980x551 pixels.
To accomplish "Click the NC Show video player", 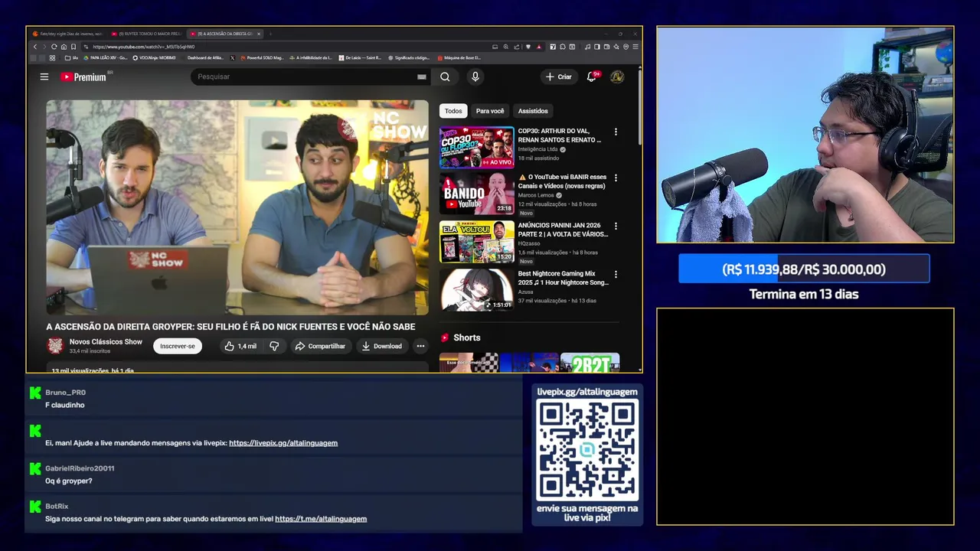I will pyautogui.click(x=237, y=207).
